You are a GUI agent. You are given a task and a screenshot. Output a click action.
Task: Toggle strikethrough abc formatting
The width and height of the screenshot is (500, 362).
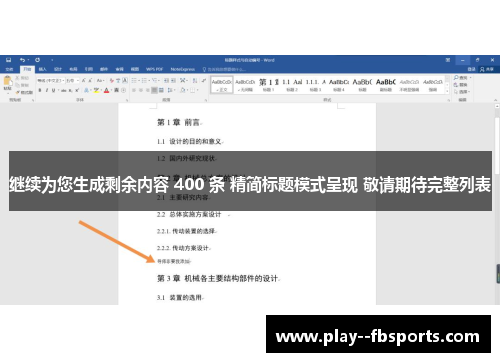pos(63,90)
